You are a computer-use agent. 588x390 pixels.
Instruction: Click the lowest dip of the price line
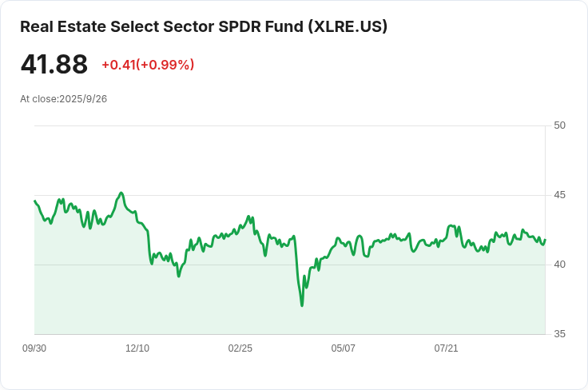pos(302,305)
